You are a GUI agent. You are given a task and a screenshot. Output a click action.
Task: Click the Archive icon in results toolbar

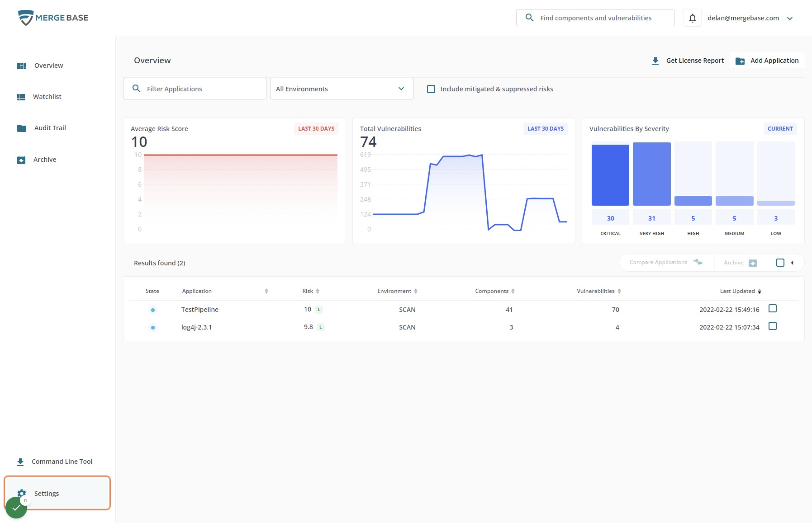tap(753, 263)
